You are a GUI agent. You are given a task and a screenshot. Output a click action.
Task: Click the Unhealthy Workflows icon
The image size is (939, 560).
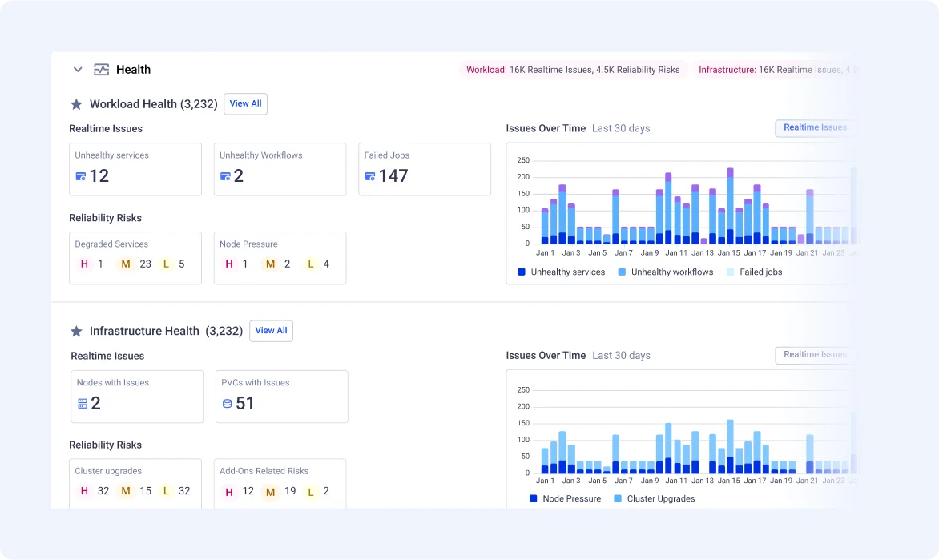coord(225,176)
